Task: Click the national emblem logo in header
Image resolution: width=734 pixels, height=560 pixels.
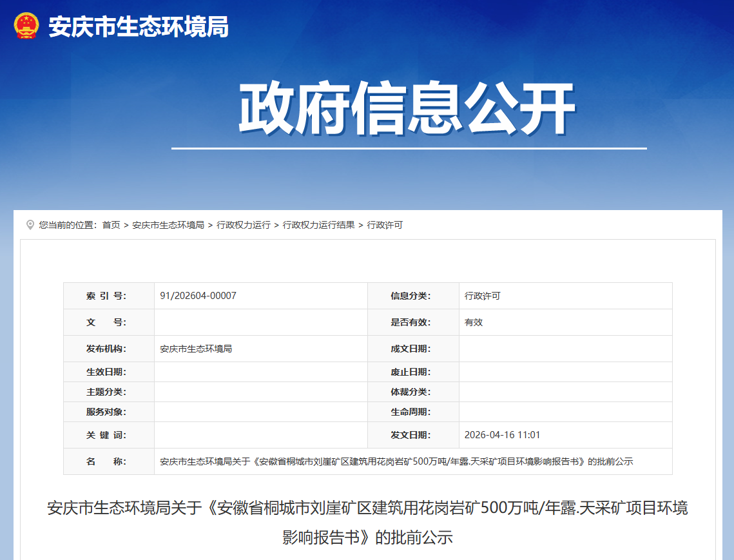Action: click(x=26, y=26)
